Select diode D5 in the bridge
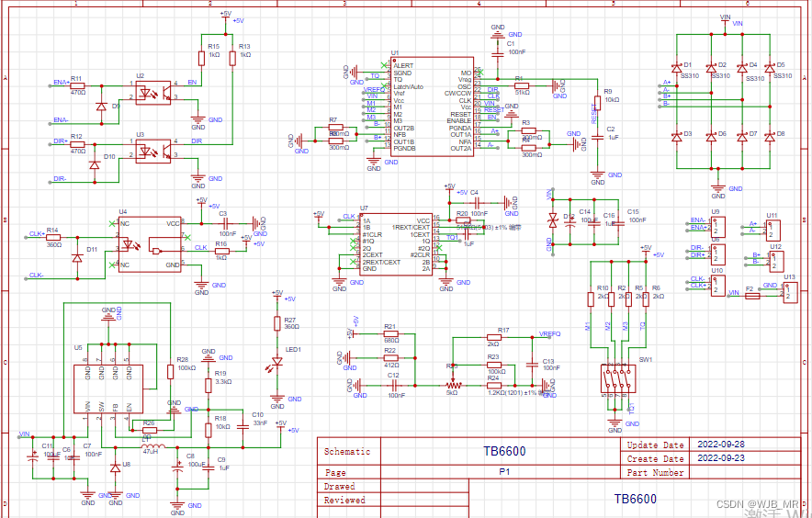812x518 pixels. pos(770,68)
